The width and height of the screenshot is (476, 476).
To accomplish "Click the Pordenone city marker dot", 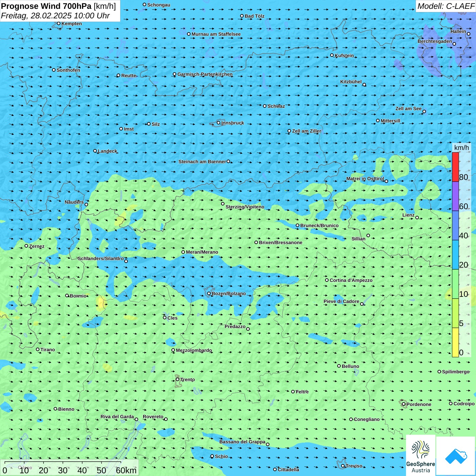I will (404, 404).
